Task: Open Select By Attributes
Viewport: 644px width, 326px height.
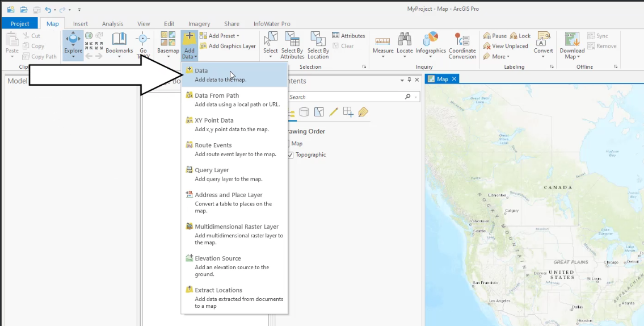Action: [x=292, y=45]
